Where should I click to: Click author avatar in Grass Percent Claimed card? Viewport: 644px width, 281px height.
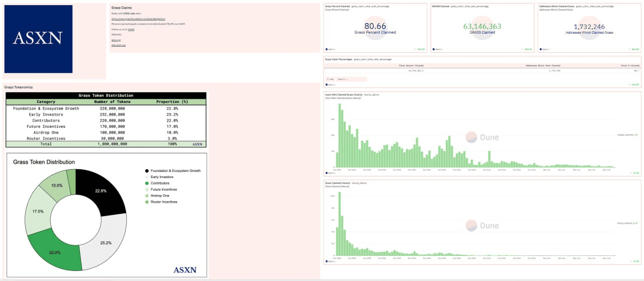click(327, 49)
